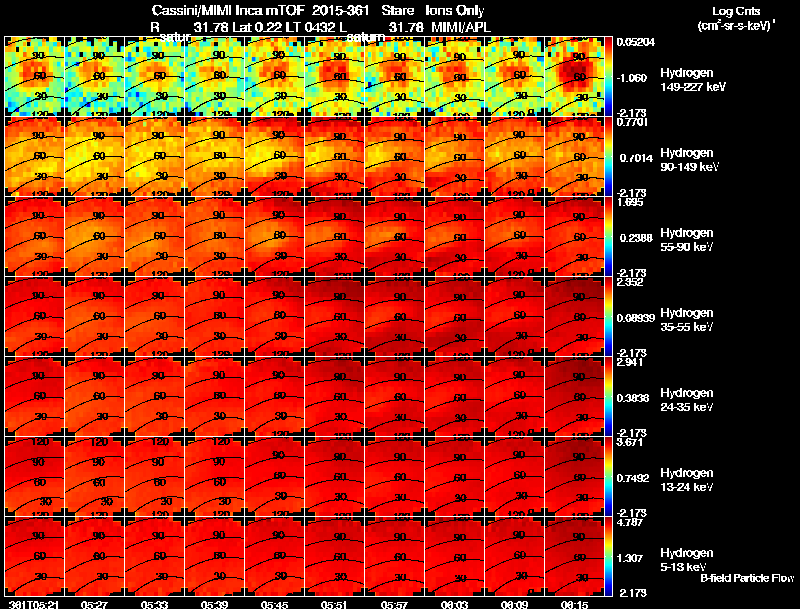
Task: Click the 'Stare' label in the header
Action: 397,11
